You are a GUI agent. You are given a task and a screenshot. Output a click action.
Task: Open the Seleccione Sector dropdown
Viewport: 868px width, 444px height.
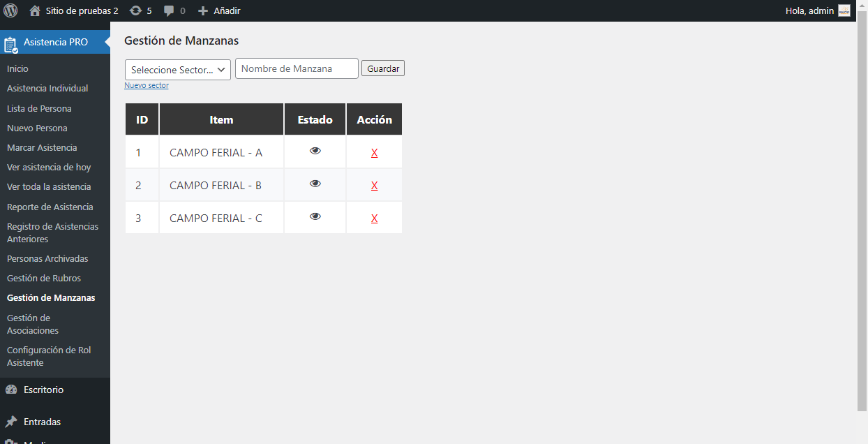click(177, 69)
